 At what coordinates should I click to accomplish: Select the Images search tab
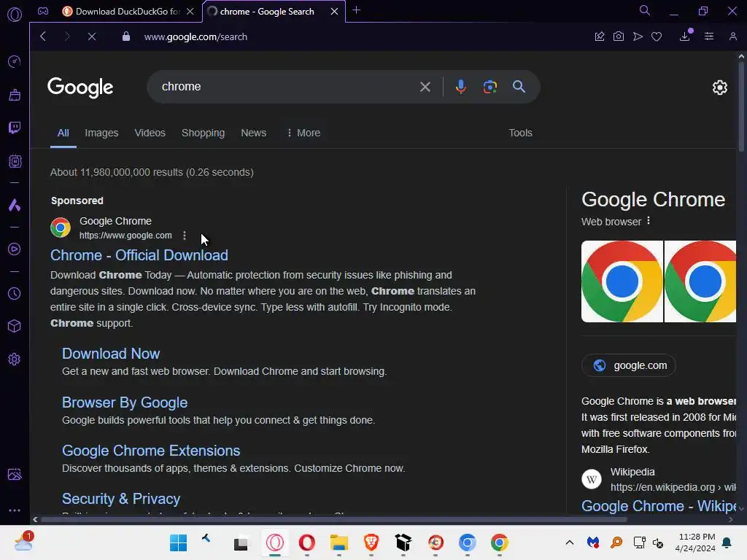point(101,133)
